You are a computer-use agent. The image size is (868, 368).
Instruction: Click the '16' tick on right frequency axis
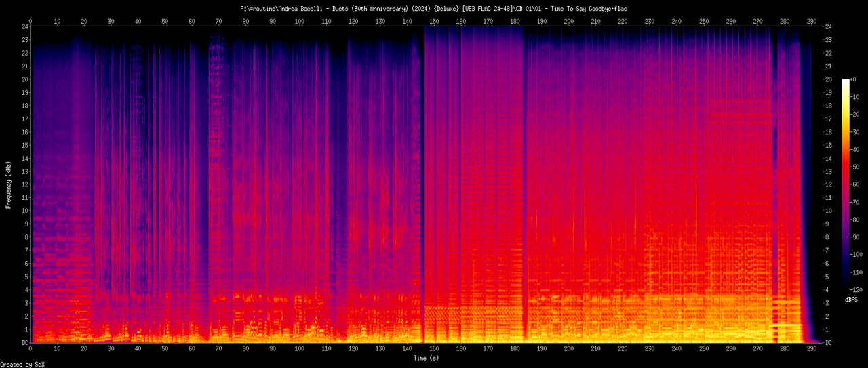(x=829, y=132)
